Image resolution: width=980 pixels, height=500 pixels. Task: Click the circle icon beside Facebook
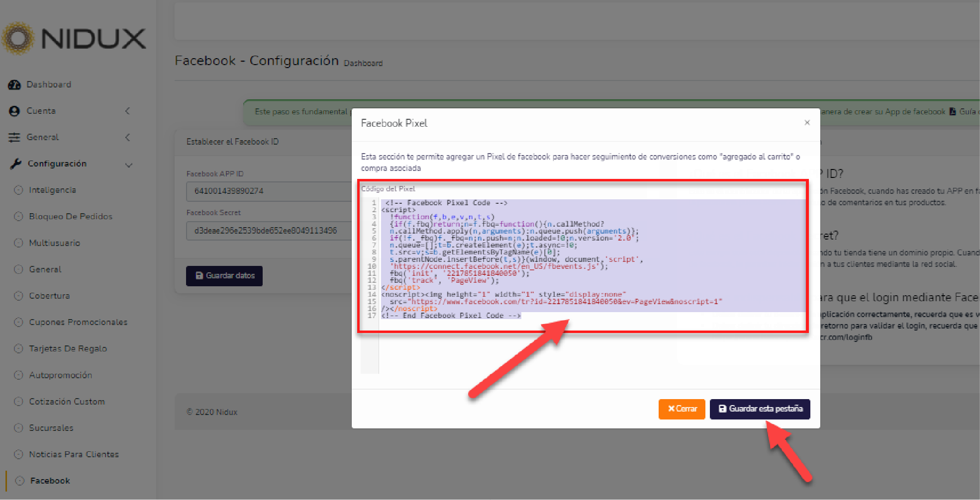click(20, 481)
